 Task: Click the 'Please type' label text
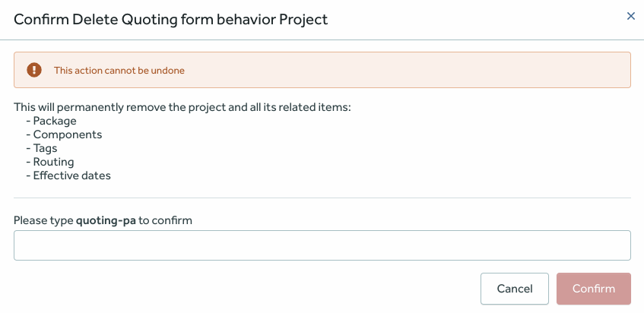point(44,220)
